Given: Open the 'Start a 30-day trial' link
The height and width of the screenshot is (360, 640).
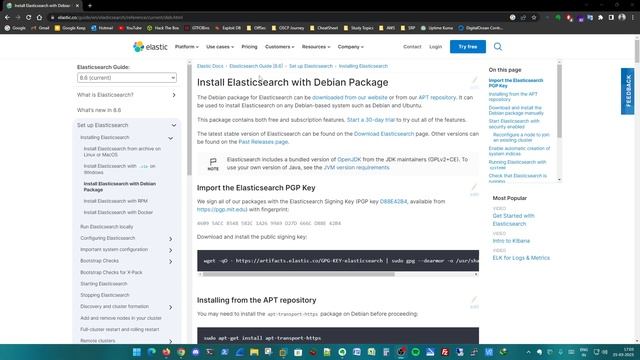Looking at the screenshot, I should [371, 120].
